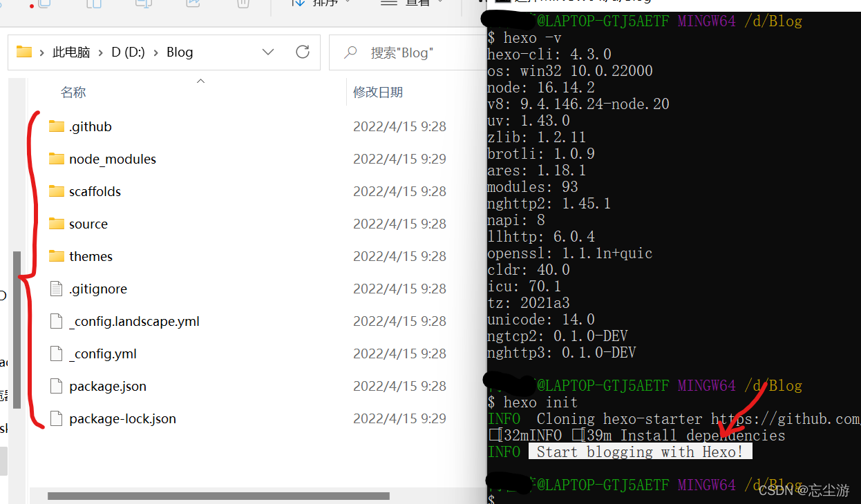Select the node_modules folder name
This screenshot has height=504, width=861.
pyautogui.click(x=113, y=159)
